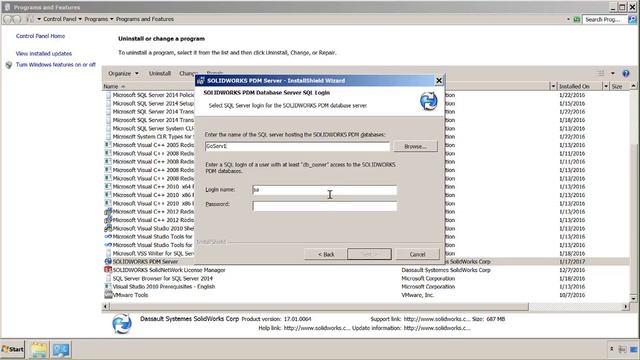Expand the Programs breadcrumb arrow

112,19
